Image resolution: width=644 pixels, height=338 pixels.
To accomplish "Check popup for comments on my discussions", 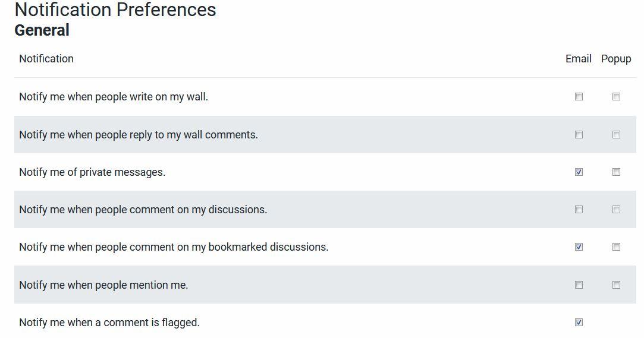I will pyautogui.click(x=616, y=210).
